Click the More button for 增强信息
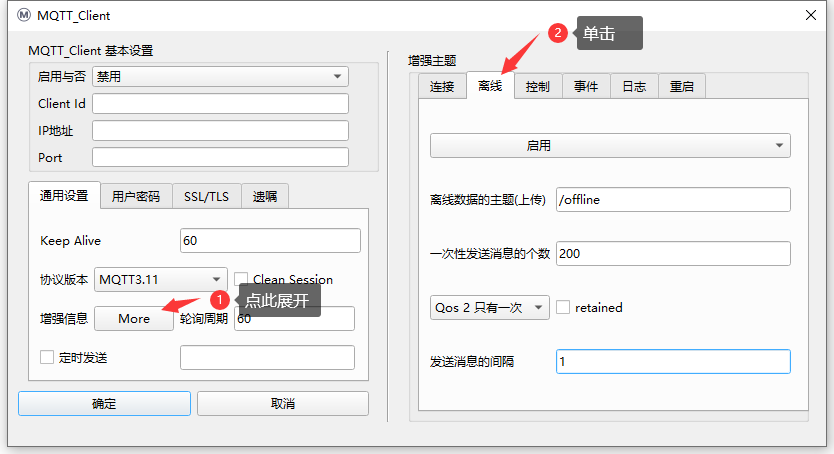The height and width of the screenshot is (454, 834). coord(134,318)
